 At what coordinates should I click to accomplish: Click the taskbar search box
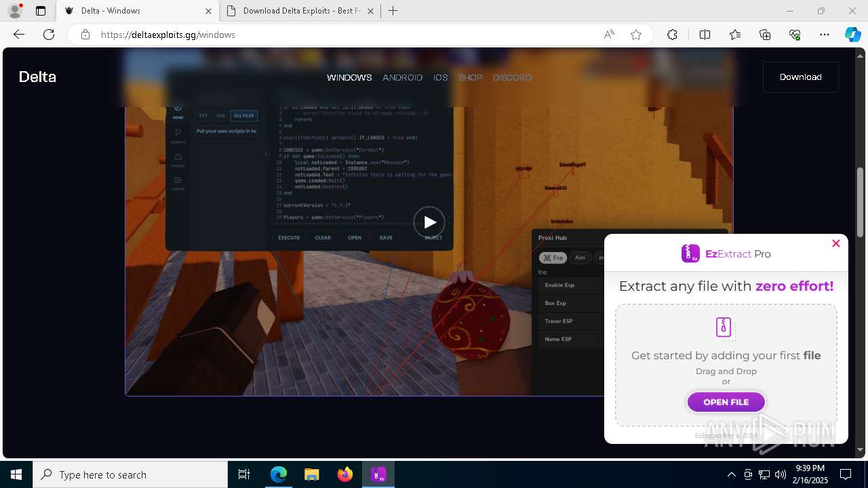click(x=130, y=474)
